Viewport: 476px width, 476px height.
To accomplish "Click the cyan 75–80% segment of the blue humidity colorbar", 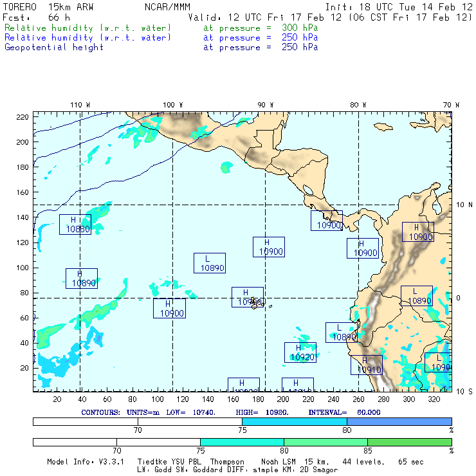I will click(295, 421).
